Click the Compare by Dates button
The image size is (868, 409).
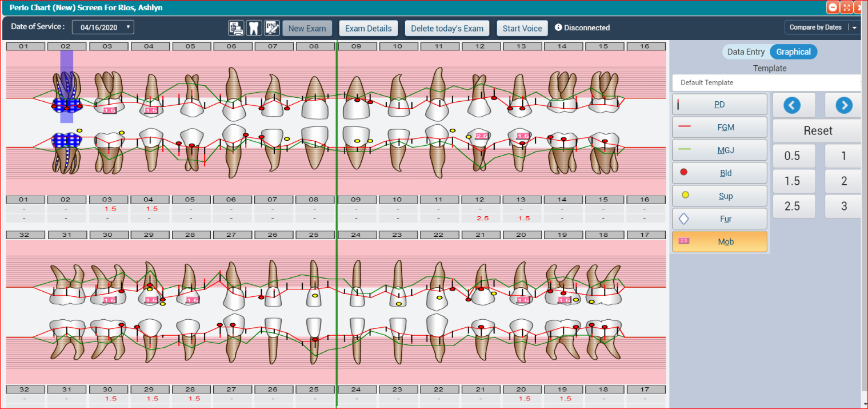pyautogui.click(x=815, y=27)
